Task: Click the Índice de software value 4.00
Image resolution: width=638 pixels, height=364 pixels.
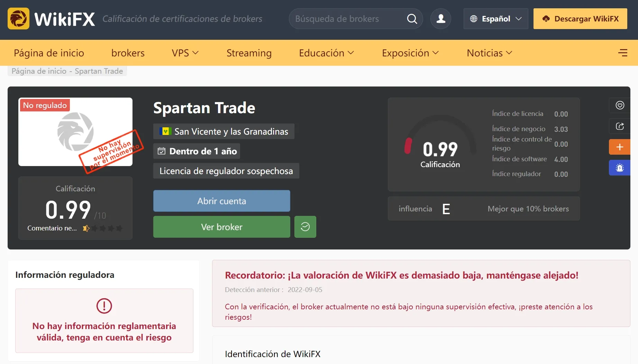Action: (561, 159)
